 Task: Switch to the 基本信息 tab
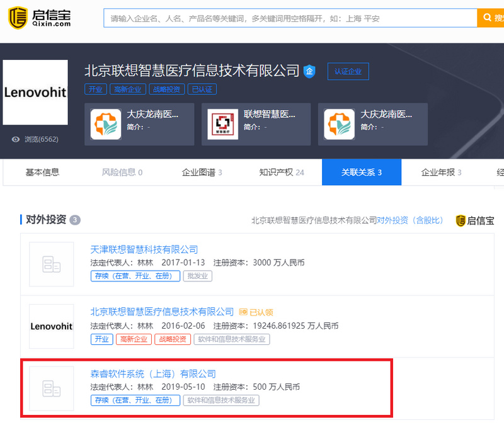pos(42,172)
